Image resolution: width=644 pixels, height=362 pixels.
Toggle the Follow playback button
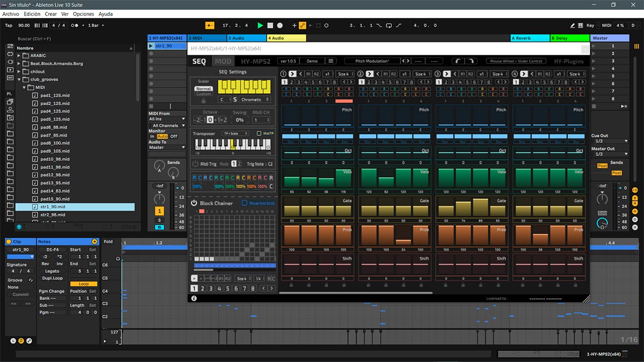pos(210,25)
